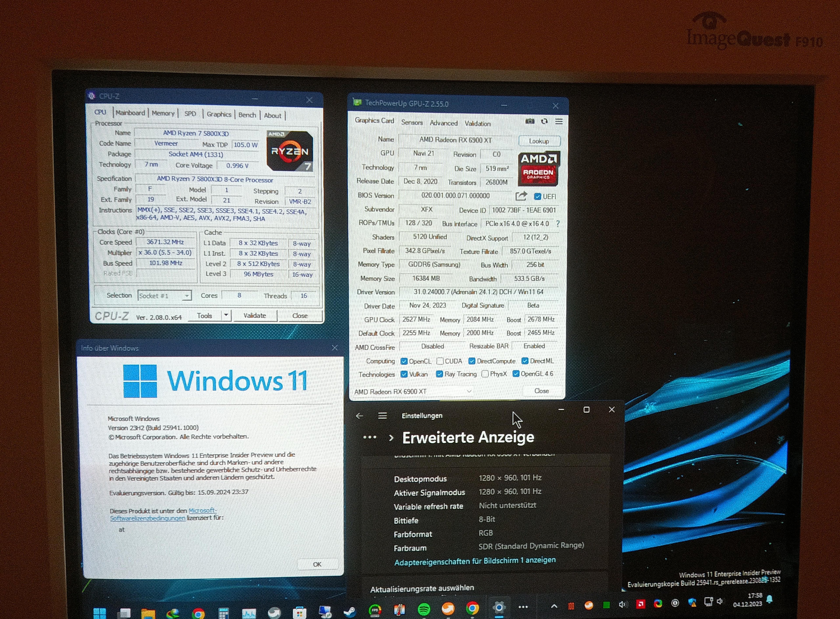Switch to the Mainboard tab in CPU-Z

tap(130, 113)
